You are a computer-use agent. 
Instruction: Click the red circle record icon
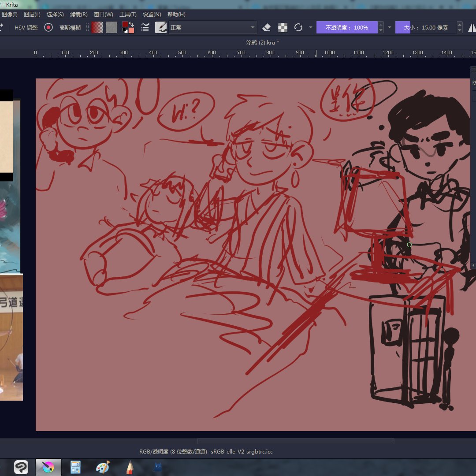(48, 27)
